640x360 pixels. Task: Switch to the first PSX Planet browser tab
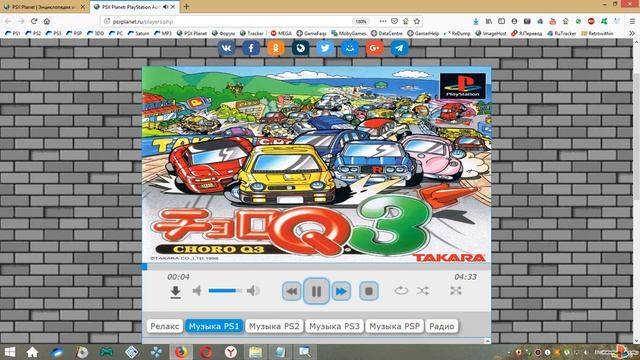pos(44,7)
